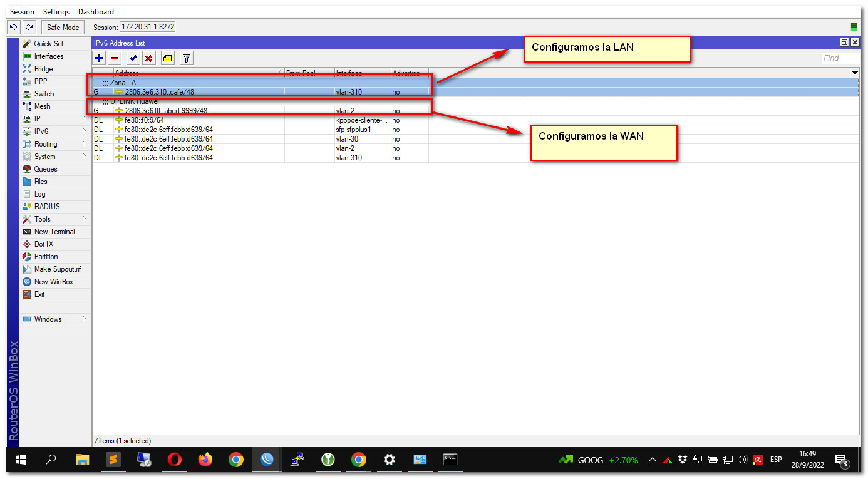
Task: Open New Terminal from sidebar
Action: tap(54, 232)
